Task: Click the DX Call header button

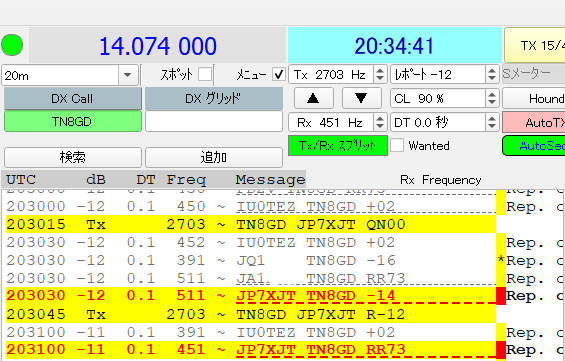Action: point(72,98)
